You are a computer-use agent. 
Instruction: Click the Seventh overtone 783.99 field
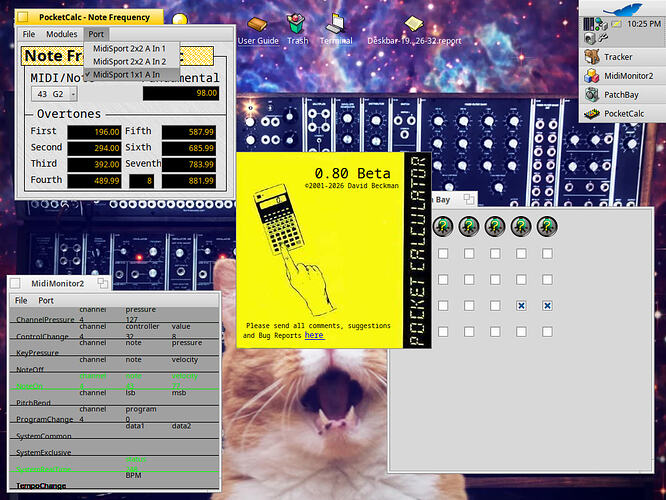point(189,164)
